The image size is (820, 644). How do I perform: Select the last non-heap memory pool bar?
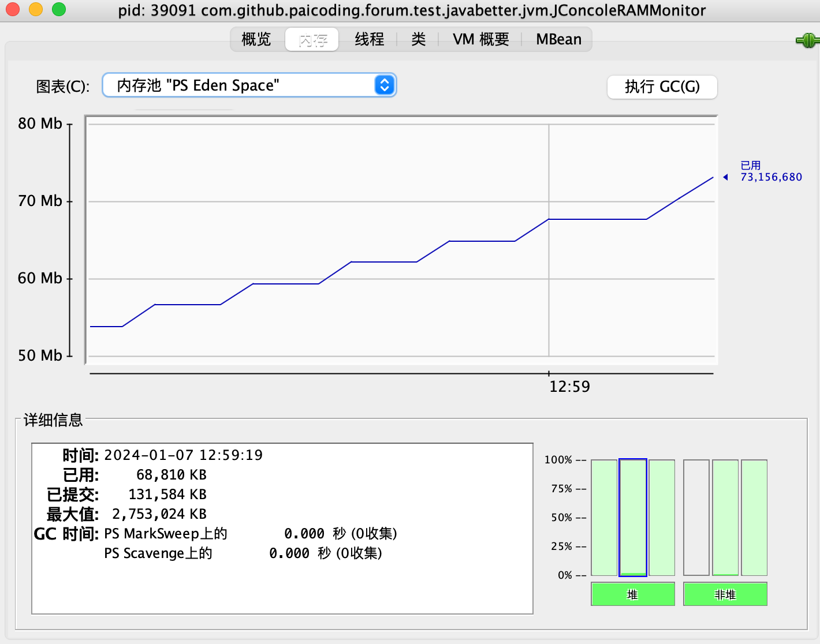754,518
